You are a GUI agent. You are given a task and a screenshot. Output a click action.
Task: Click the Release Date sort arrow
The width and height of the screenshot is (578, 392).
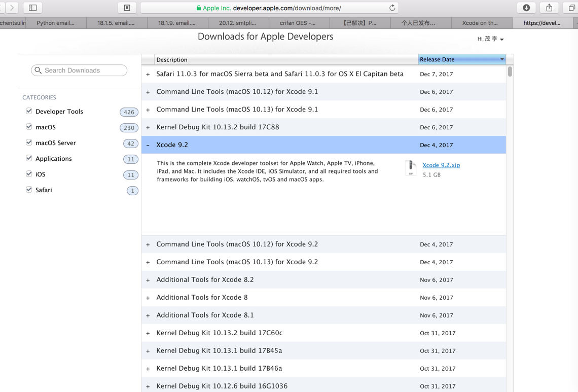click(x=502, y=59)
